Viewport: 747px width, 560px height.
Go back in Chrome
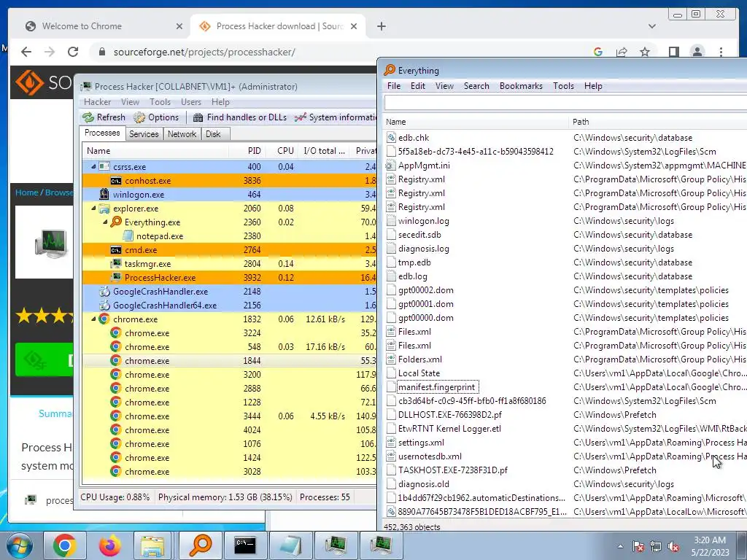26,52
